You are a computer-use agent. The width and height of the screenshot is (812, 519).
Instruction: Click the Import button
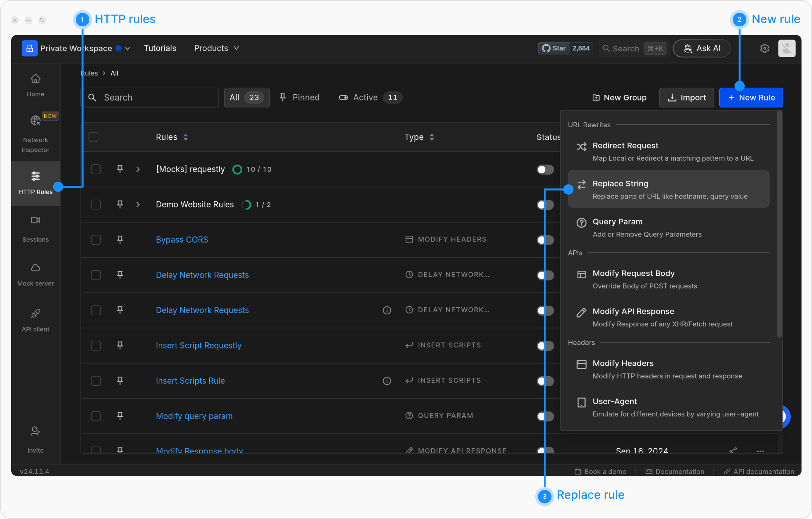pos(686,97)
